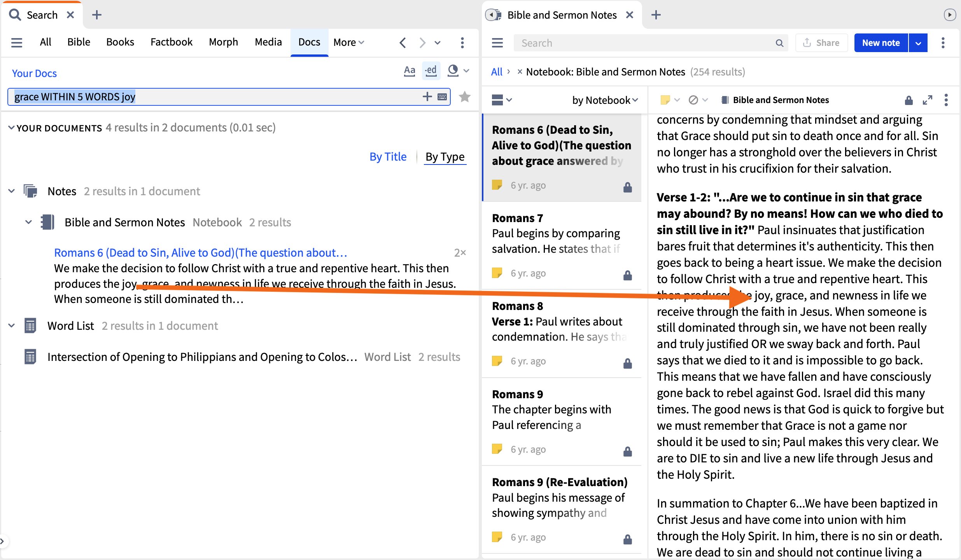This screenshot has width=961, height=560.
Task: Click the notebook icon beside Bible and Sermon Notes result
Action: (47, 222)
